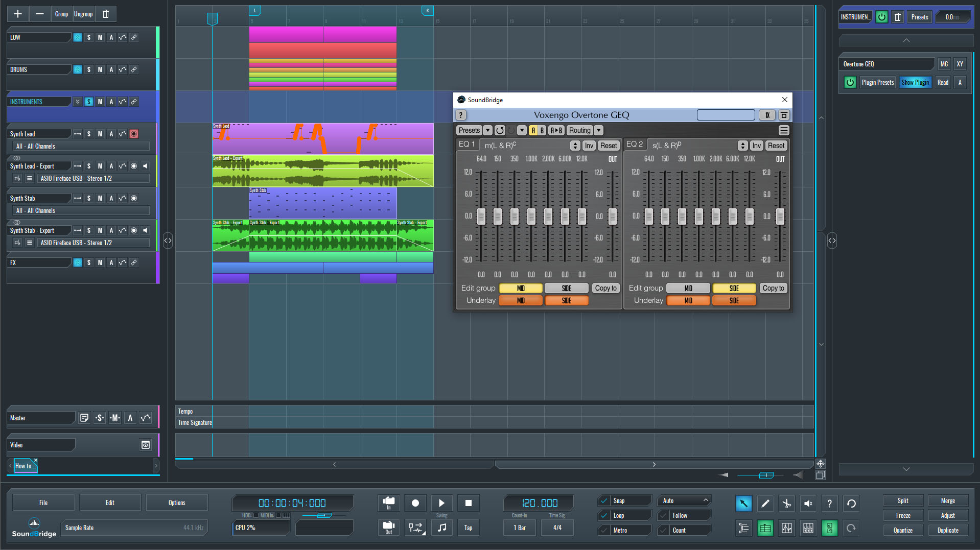Click the question mark help tool

[x=829, y=504]
